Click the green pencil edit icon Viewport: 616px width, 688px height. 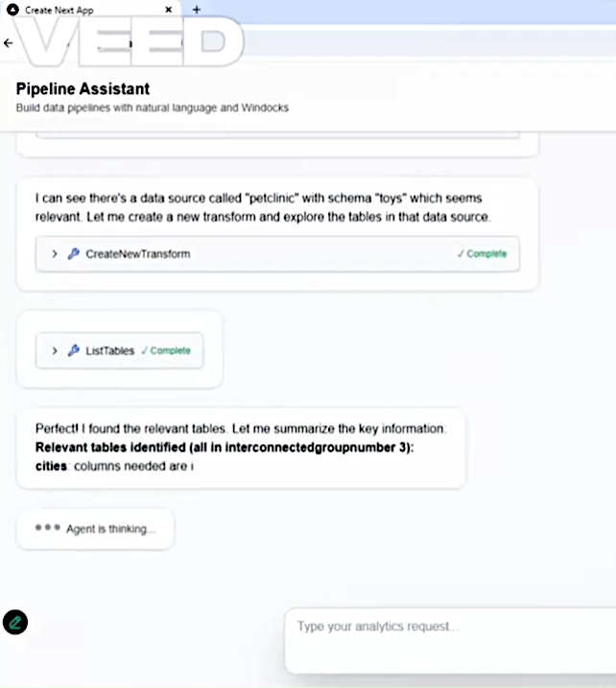(x=14, y=622)
